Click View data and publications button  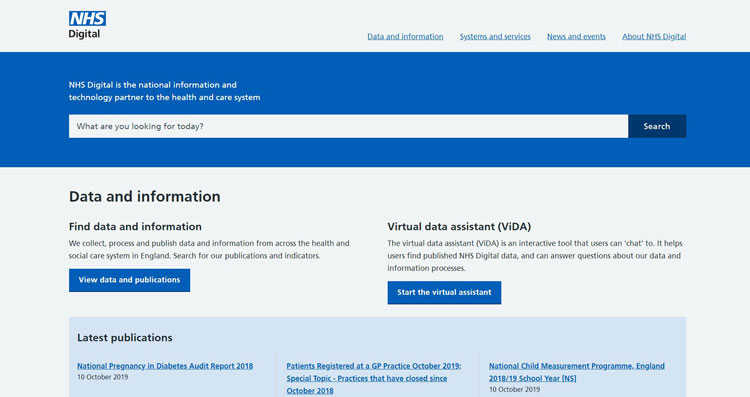tap(129, 280)
